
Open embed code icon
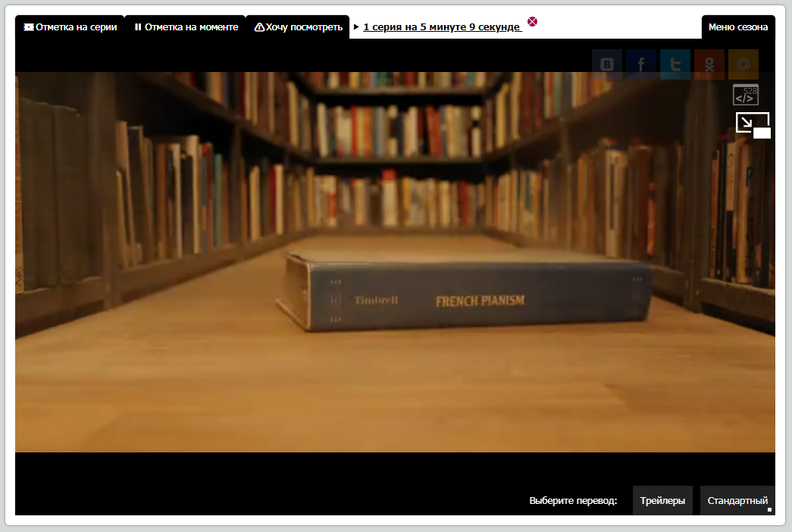click(x=746, y=95)
